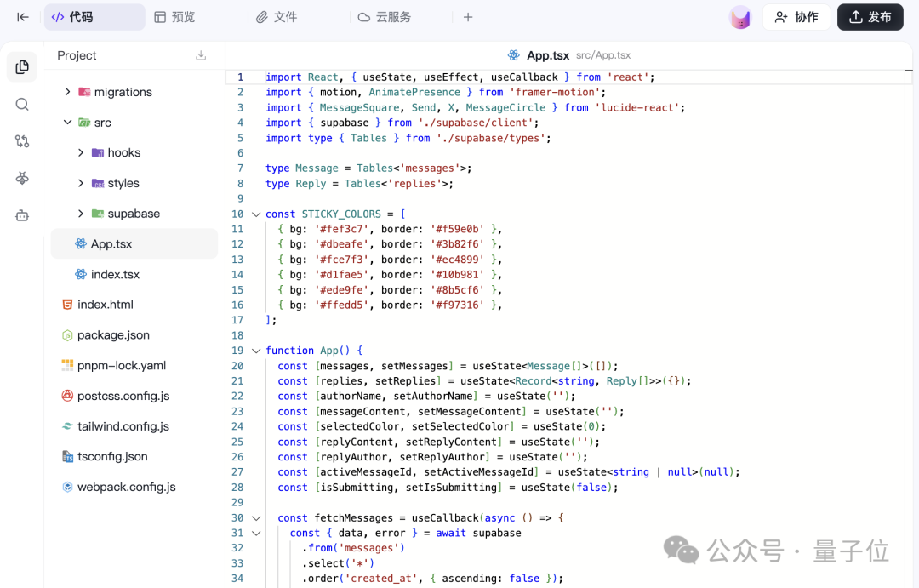Viewport: 919px width, 588px height.
Task: Collapse the panel using the top-left arrow icon
Action: click(x=22, y=16)
